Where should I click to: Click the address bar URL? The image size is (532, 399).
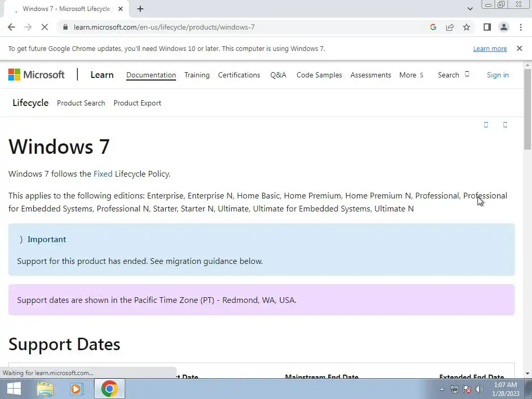164,27
